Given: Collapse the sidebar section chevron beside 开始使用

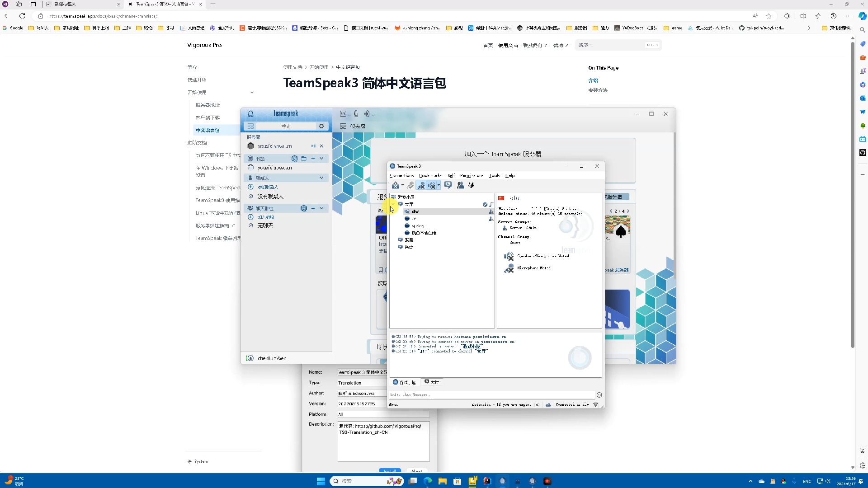Looking at the screenshot, I should point(252,93).
